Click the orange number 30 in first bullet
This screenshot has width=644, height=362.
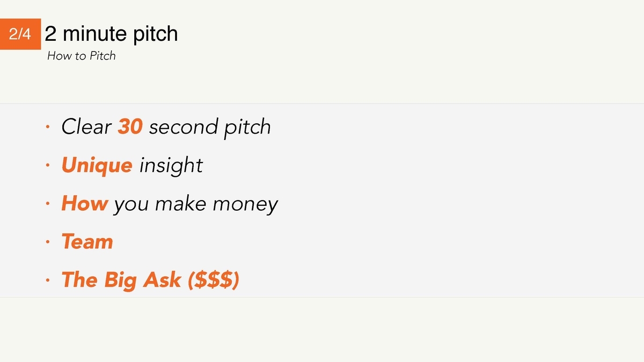[x=130, y=127]
